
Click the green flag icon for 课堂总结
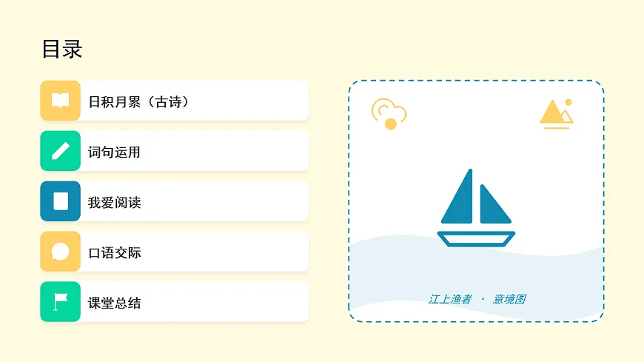point(60,302)
